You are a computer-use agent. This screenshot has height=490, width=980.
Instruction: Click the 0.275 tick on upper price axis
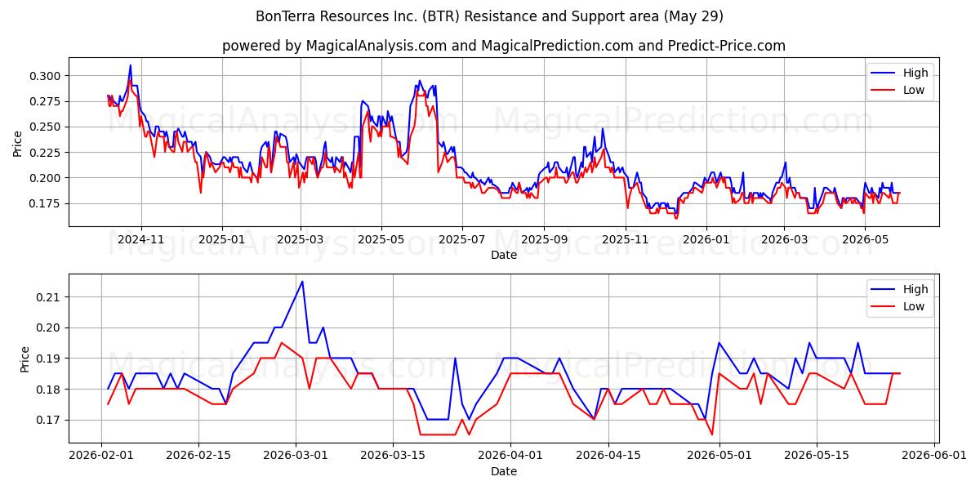[46, 101]
